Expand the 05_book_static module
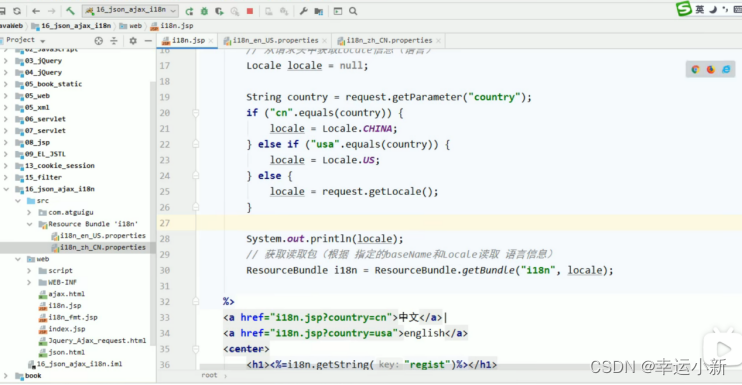The height and width of the screenshot is (385, 742). (x=6, y=84)
